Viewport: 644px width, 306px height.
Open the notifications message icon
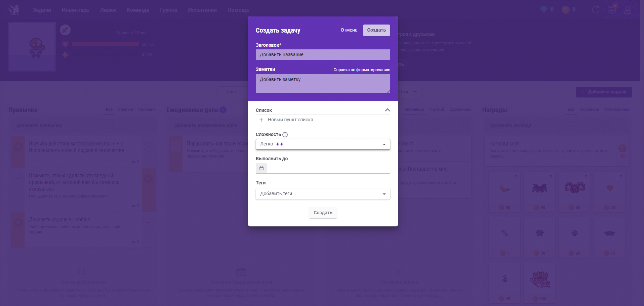coord(611,10)
